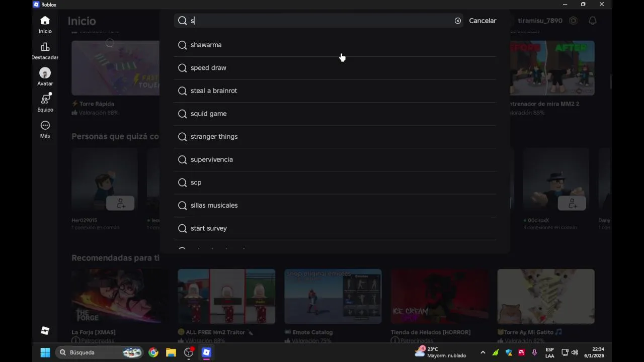644x362 pixels.
Task: Select the stranger things suggestion
Action: [335, 137]
